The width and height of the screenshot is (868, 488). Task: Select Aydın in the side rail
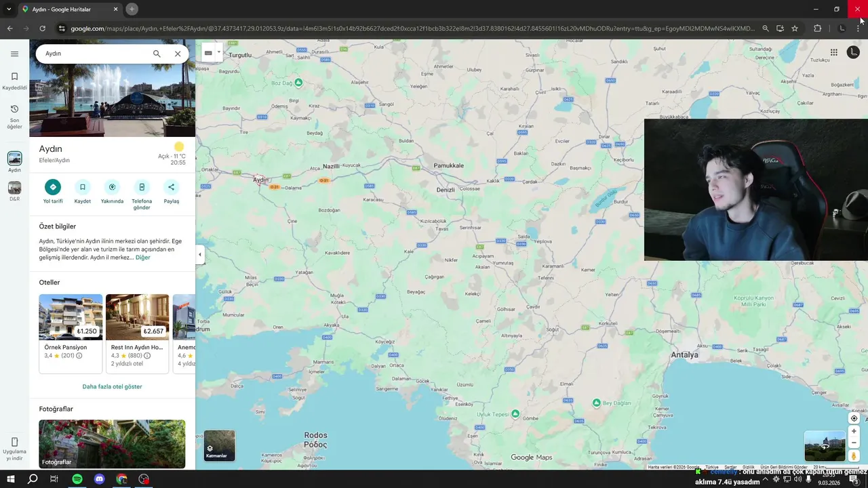click(x=14, y=161)
